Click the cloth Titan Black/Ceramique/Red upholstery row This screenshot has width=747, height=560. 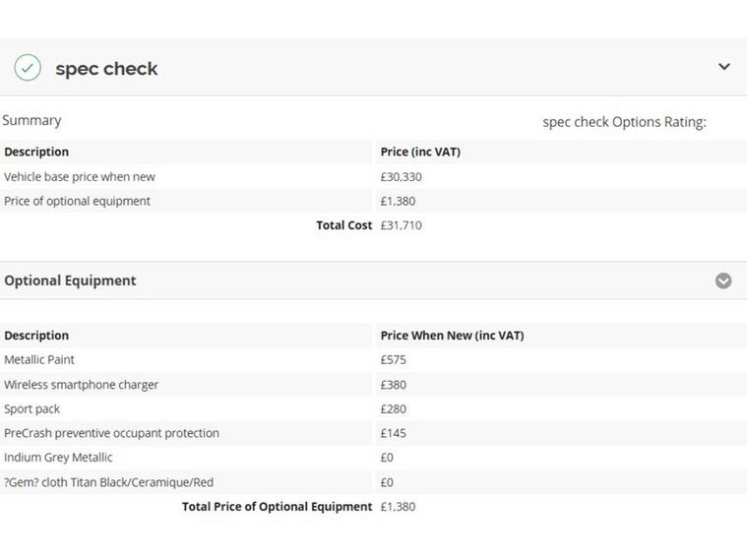click(x=108, y=482)
